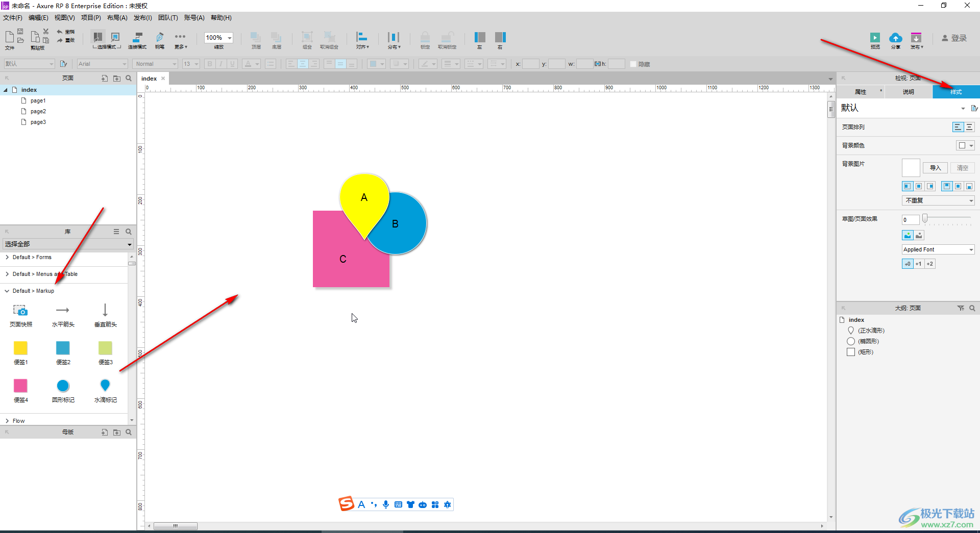Switch to the 属性 tab

pyautogui.click(x=861, y=92)
